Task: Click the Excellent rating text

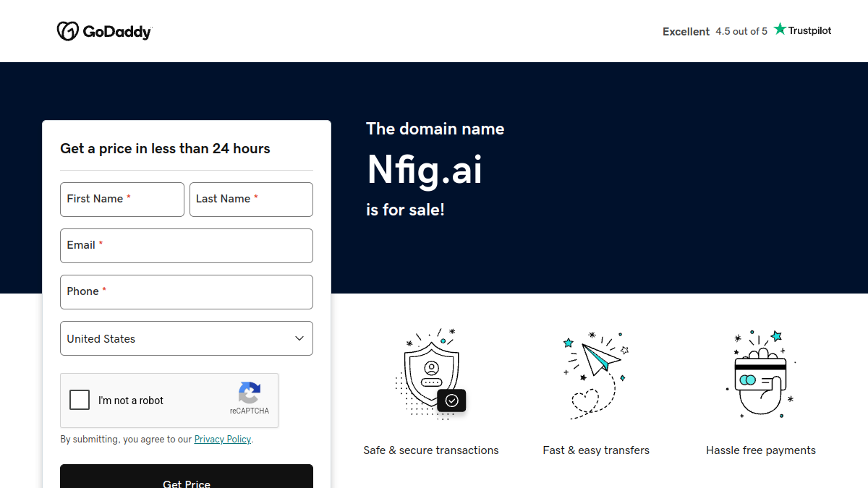Action: [x=686, y=31]
